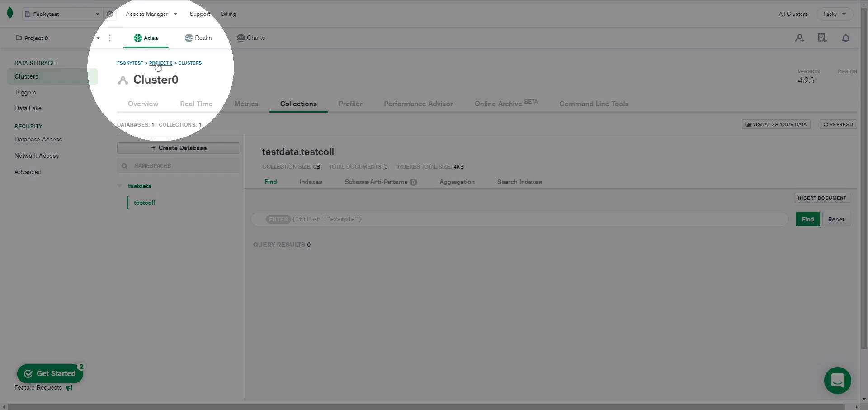Switch to the Charts tab

coord(251,38)
